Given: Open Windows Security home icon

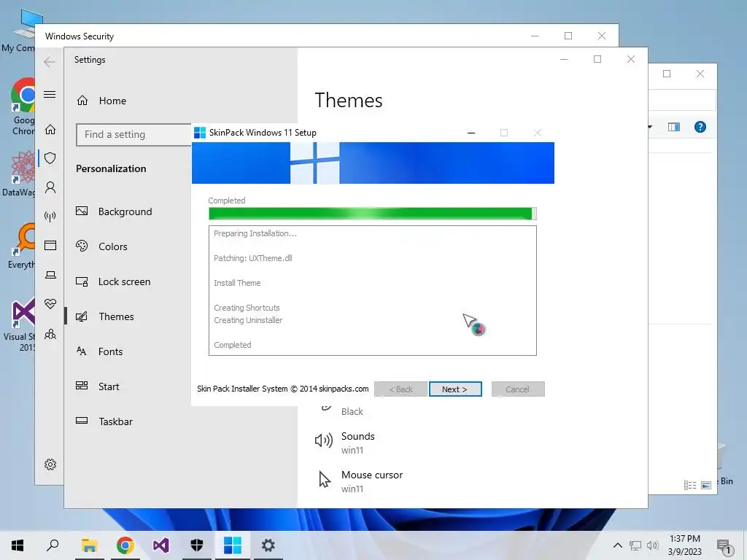Looking at the screenshot, I should pos(50,130).
